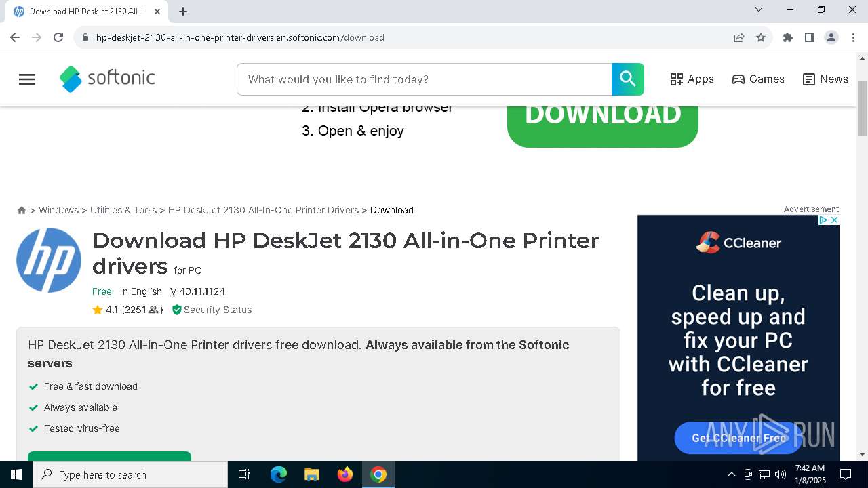This screenshot has height=488, width=868.
Task: Close the HP DeskJet download tab
Action: 158,12
